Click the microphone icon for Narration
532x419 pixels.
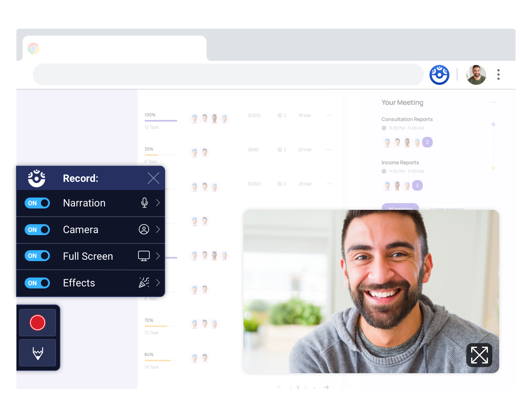tap(144, 203)
